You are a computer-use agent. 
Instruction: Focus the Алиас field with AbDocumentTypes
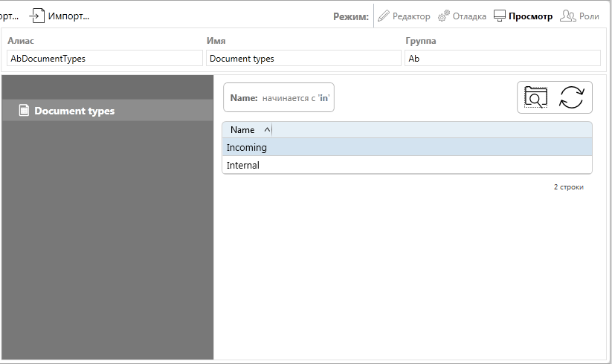pyautogui.click(x=104, y=58)
